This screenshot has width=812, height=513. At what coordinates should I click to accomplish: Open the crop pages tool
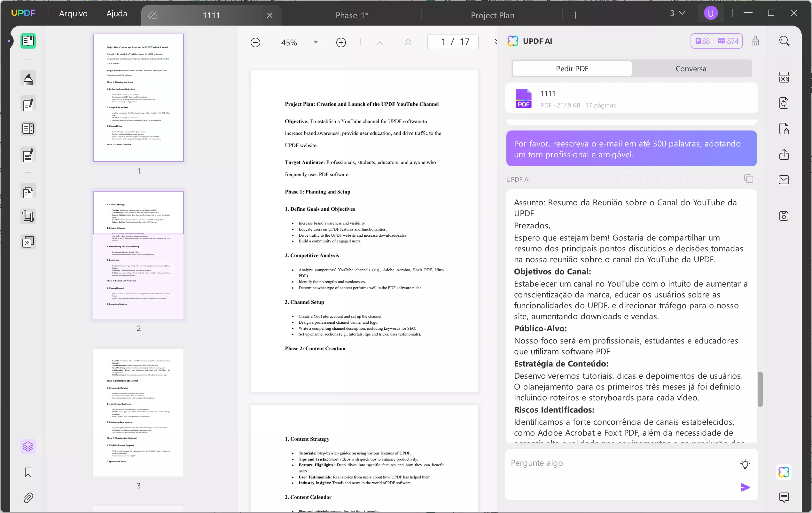[x=27, y=216]
